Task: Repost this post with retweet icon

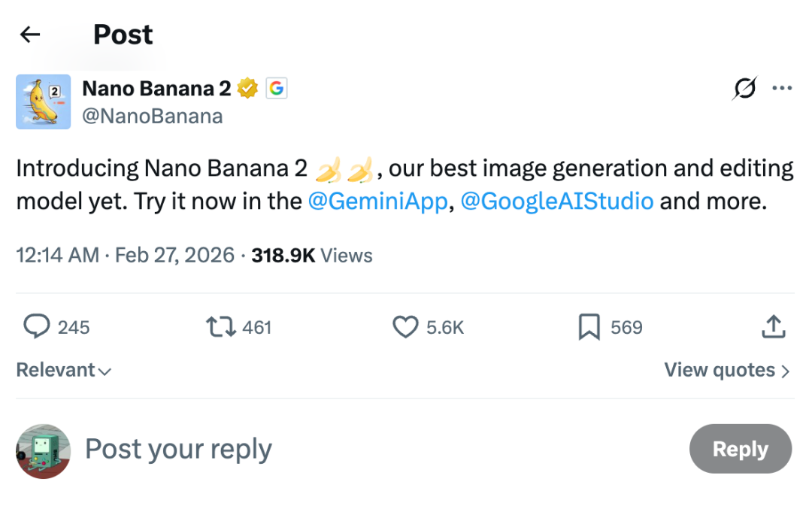Action: 221,327
